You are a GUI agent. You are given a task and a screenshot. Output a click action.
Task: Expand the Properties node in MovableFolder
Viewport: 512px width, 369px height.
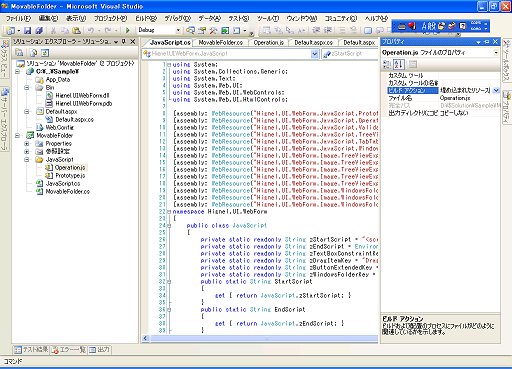[26, 144]
